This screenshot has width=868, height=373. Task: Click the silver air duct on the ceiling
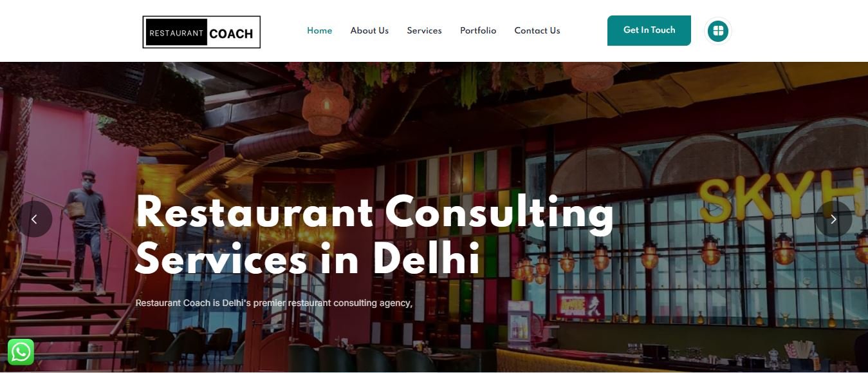point(290,143)
